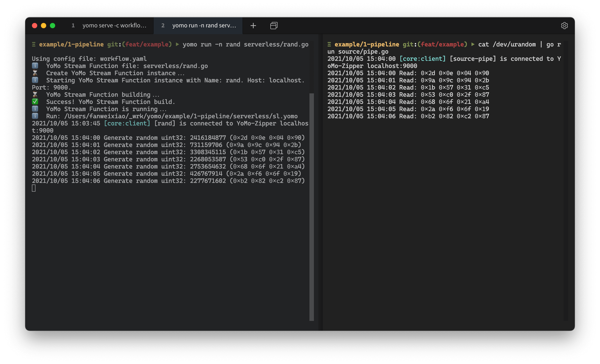Click '[source-pipe]' text in right pane
600x364 pixels.
pyautogui.click(x=473, y=59)
